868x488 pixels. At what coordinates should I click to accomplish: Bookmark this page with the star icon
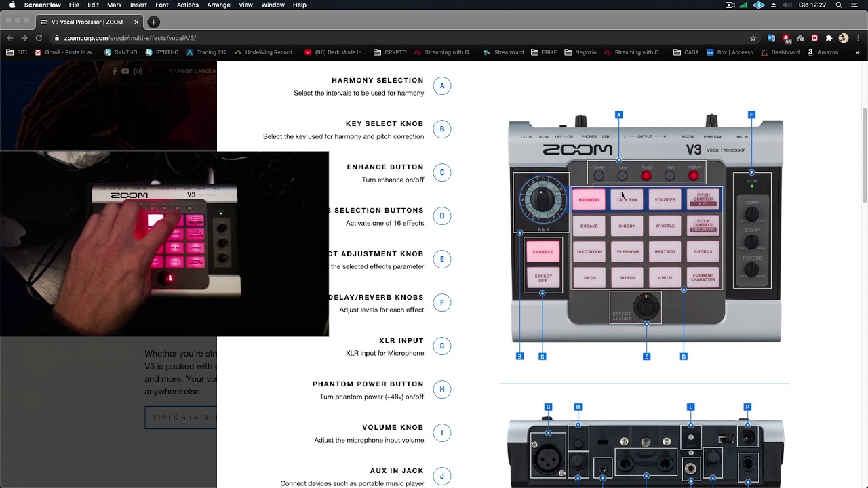(x=753, y=38)
